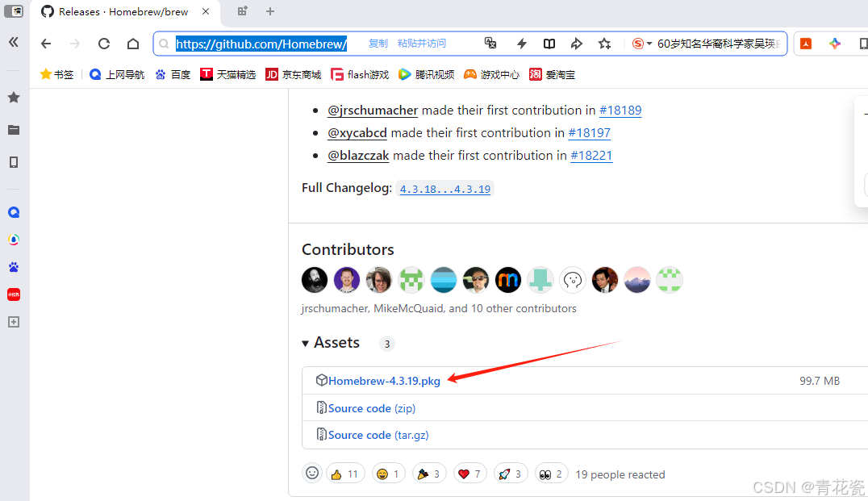Close the Releases · Homebrew/brew tab
Screen dimensions: 868x501
[x=206, y=11]
